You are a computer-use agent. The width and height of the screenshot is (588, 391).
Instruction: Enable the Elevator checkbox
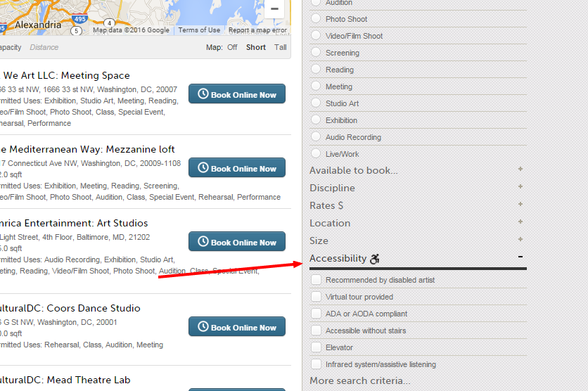(x=316, y=347)
